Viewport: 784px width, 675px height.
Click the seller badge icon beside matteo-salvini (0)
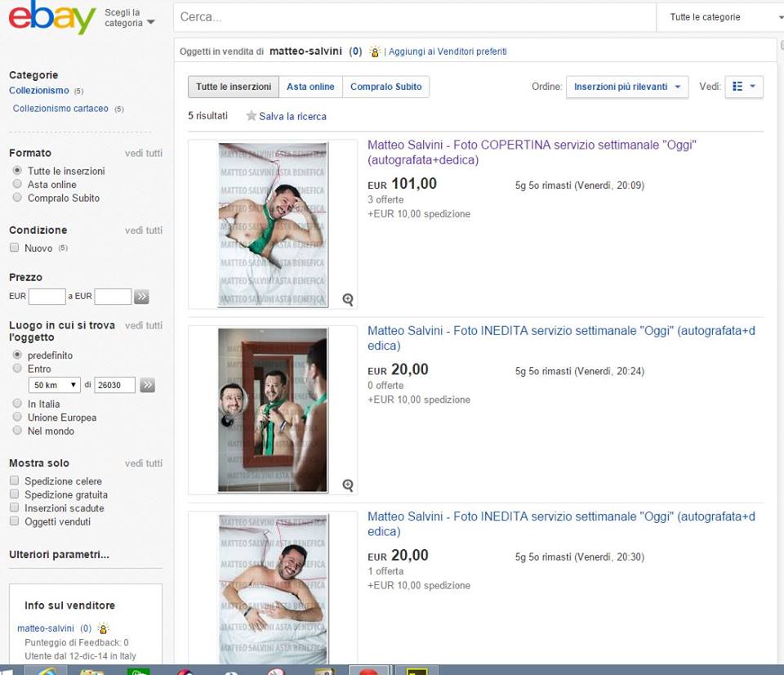(x=375, y=51)
